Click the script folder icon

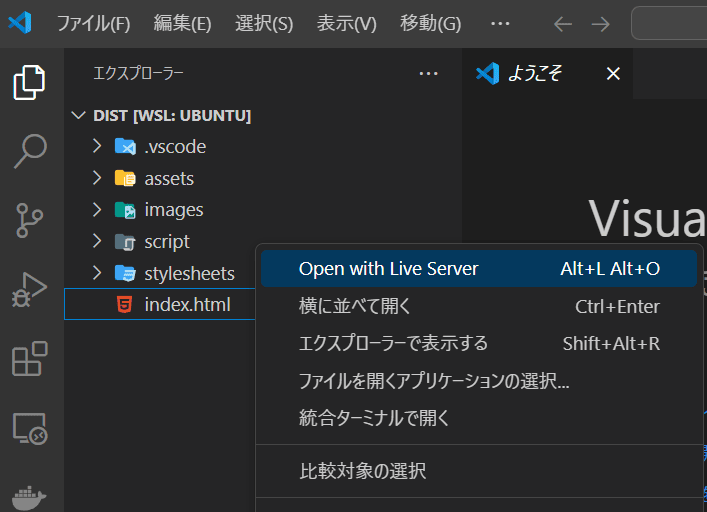click(125, 242)
